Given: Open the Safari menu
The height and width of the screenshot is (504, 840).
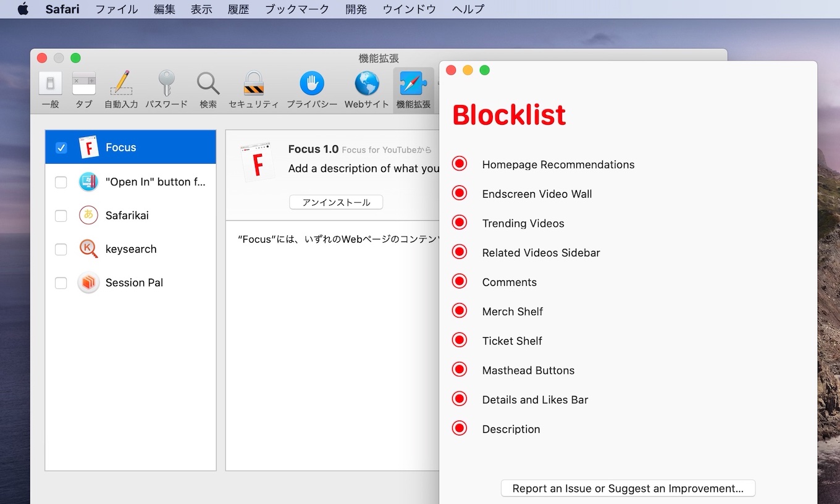Looking at the screenshot, I should point(62,9).
